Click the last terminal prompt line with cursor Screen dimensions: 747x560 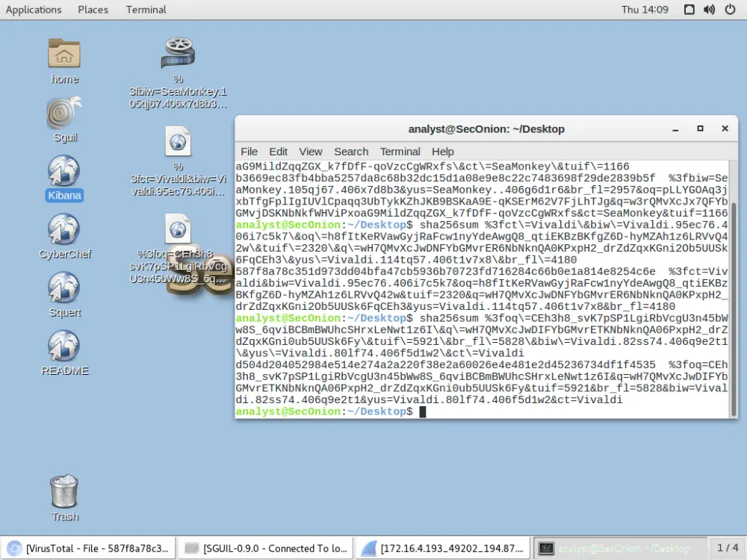tap(331, 411)
